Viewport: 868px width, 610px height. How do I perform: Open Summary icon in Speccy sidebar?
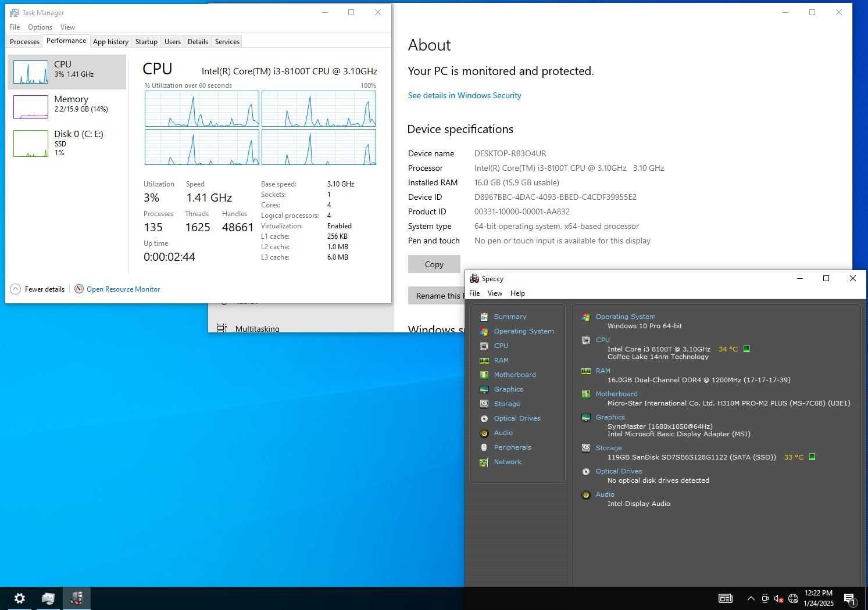[484, 317]
